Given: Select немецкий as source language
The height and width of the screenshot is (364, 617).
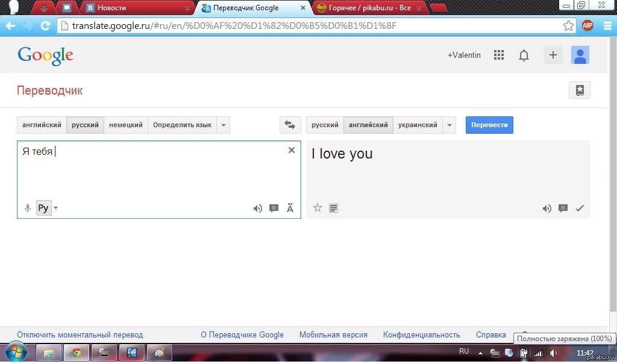Looking at the screenshot, I should point(126,125).
